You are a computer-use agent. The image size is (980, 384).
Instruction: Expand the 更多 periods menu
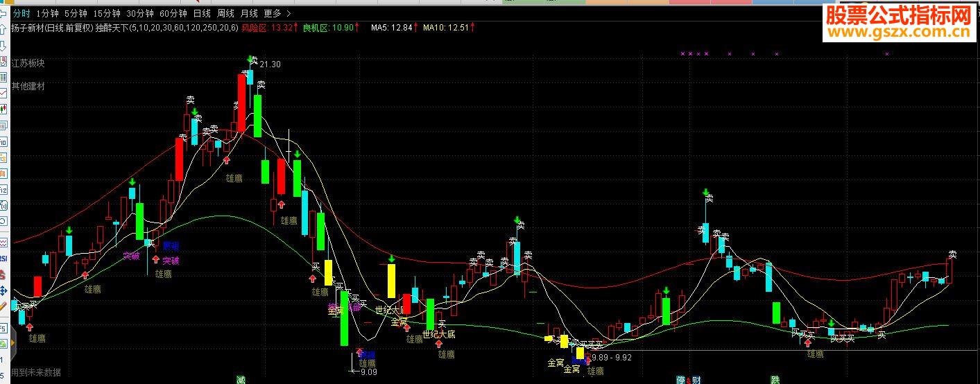click(277, 13)
